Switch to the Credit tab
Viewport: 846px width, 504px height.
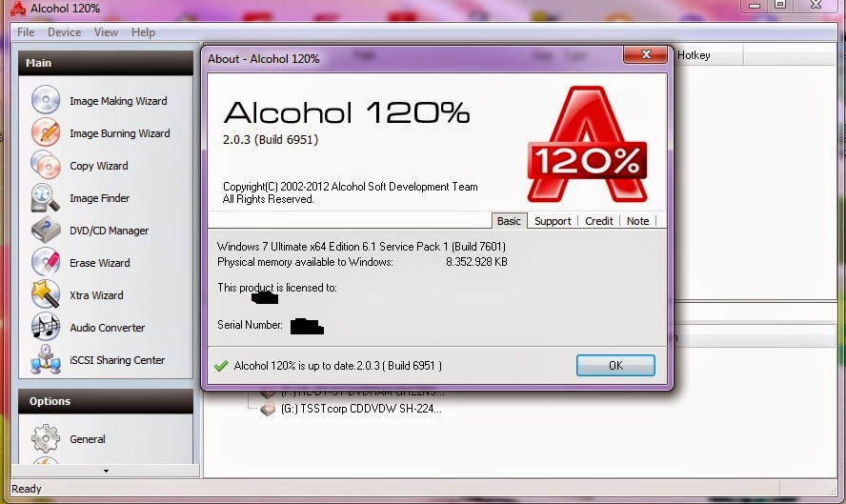pyautogui.click(x=599, y=221)
